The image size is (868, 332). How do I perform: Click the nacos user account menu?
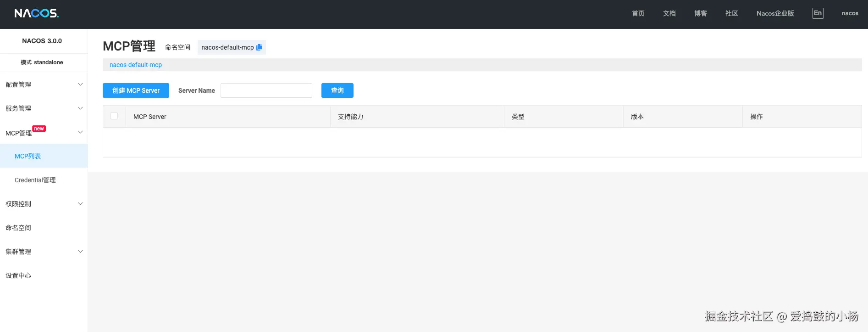point(850,13)
